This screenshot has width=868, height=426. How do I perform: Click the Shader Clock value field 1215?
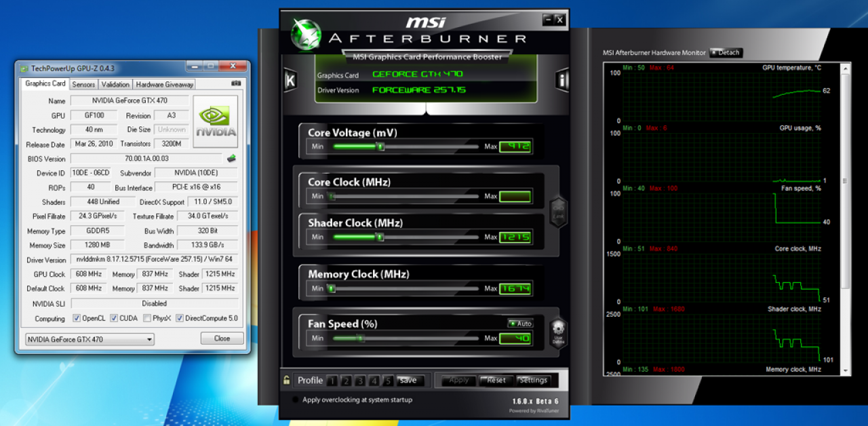pos(515,237)
